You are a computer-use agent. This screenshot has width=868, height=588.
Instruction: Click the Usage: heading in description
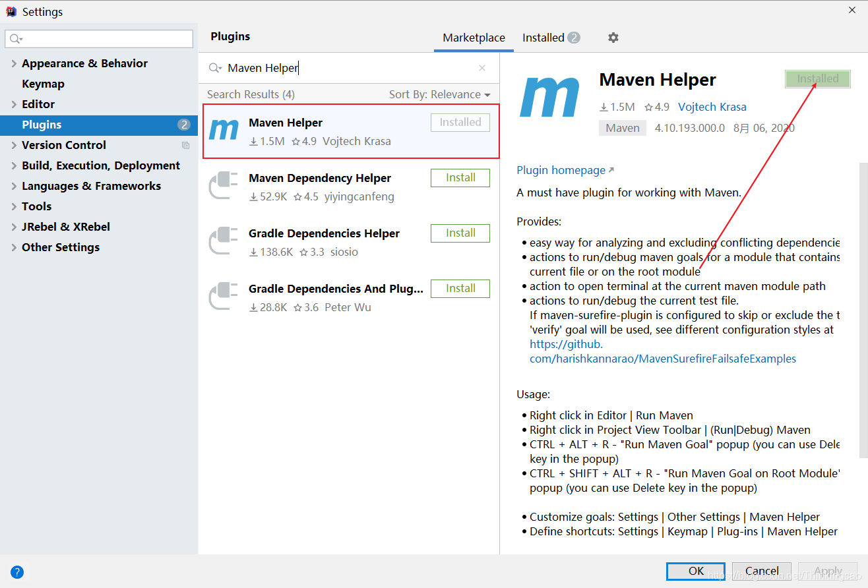tap(534, 394)
